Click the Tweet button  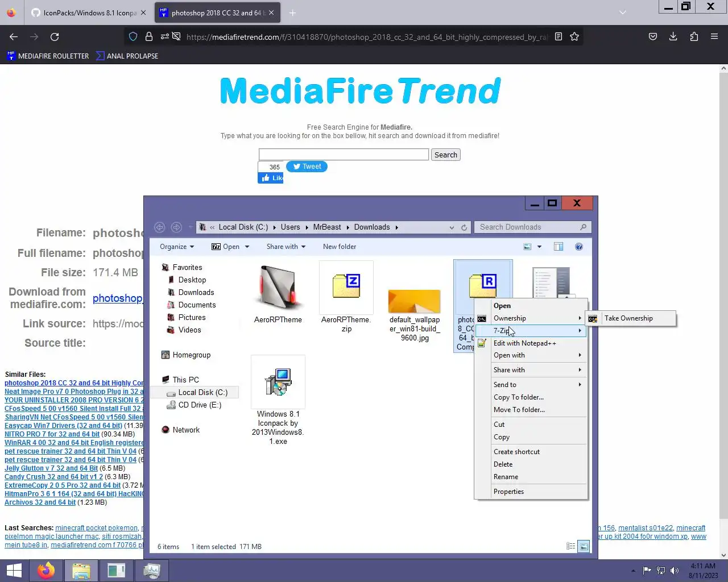pos(307,167)
